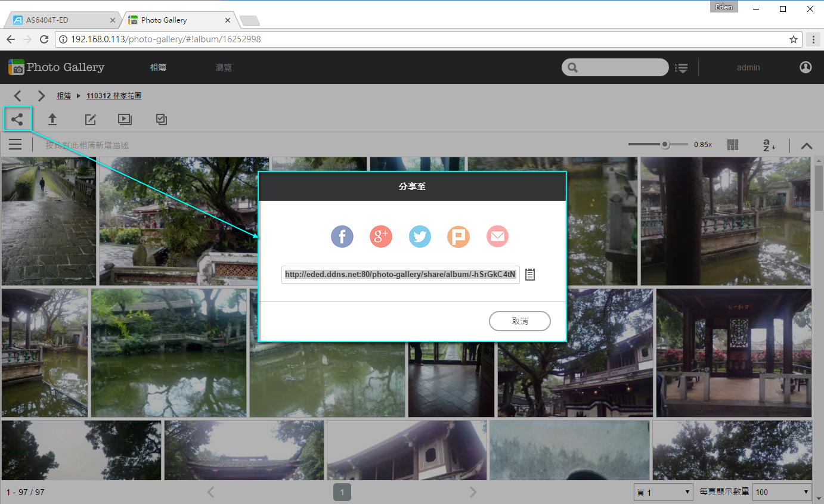Share to Facebook
This screenshot has height=504, width=824.
click(x=342, y=237)
